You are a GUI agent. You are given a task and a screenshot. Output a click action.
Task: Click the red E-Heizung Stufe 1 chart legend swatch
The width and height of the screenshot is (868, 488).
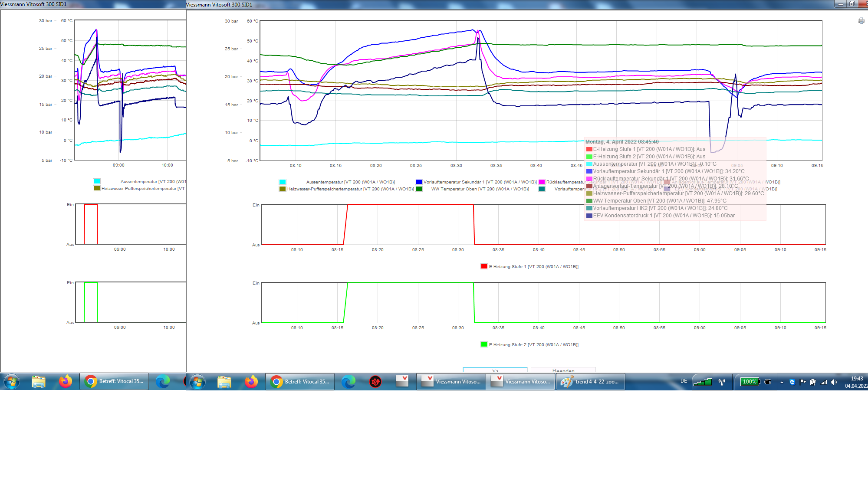484,266
